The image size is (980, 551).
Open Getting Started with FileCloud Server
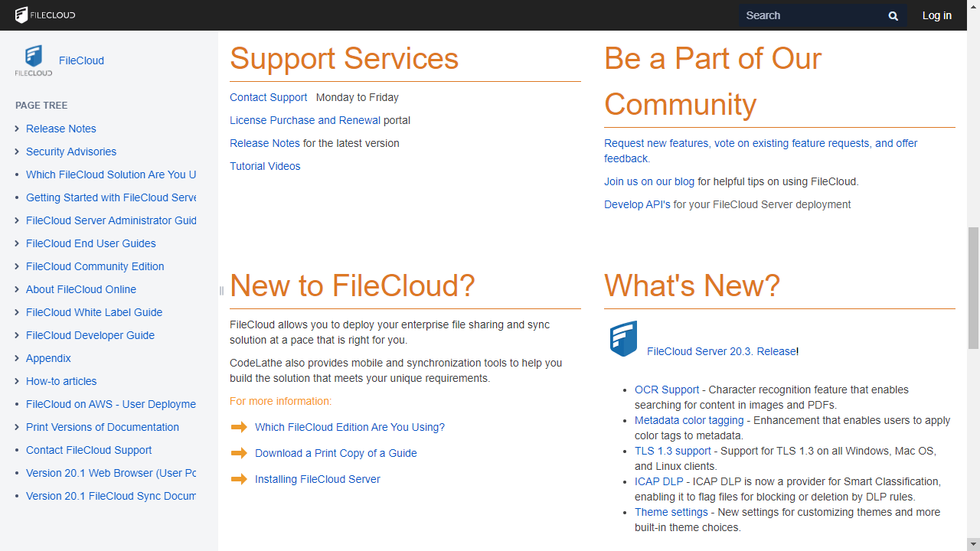pos(111,197)
